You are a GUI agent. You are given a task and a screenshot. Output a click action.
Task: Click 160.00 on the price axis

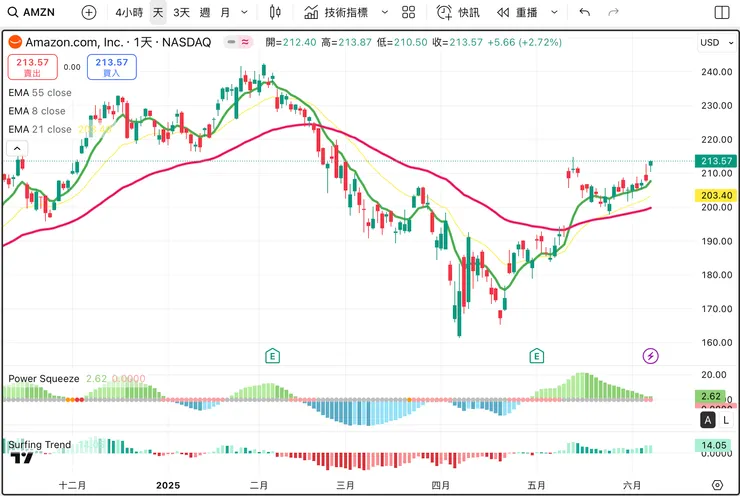(x=716, y=343)
